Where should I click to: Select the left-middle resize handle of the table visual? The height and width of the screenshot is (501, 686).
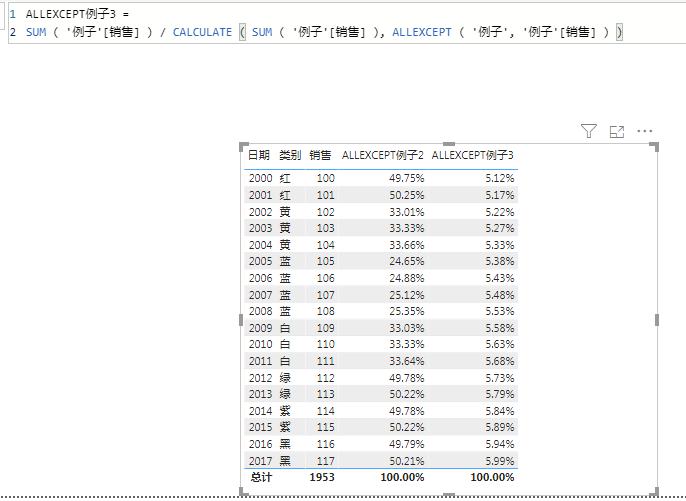coord(241,320)
